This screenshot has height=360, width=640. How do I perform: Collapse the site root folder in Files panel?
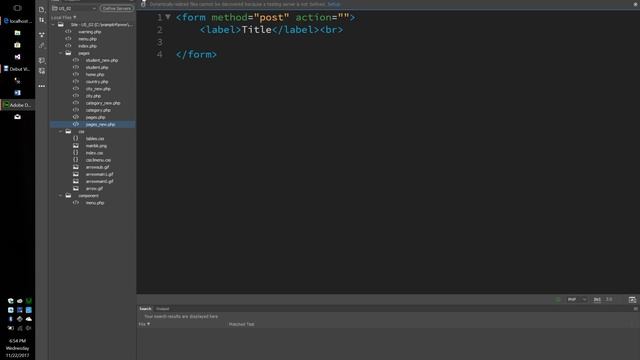point(53,25)
